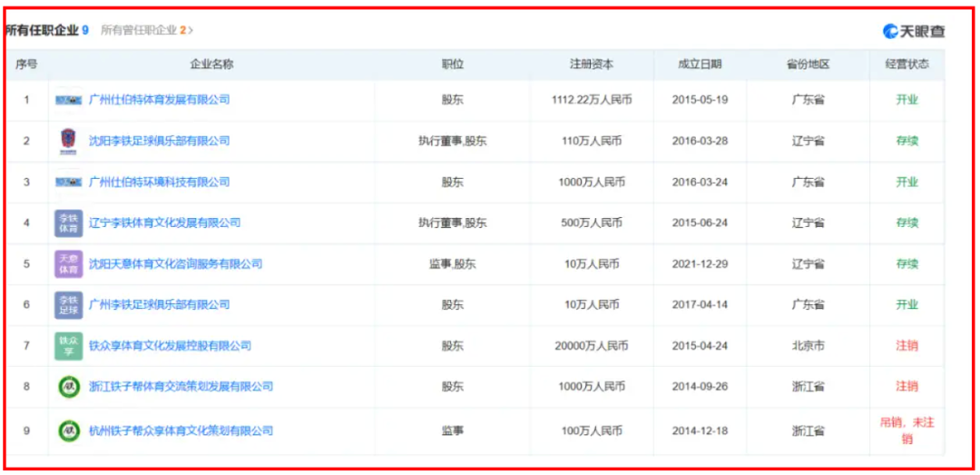
Task: Click 注销 status in the 铁众享体育 row
Action: [x=906, y=346]
